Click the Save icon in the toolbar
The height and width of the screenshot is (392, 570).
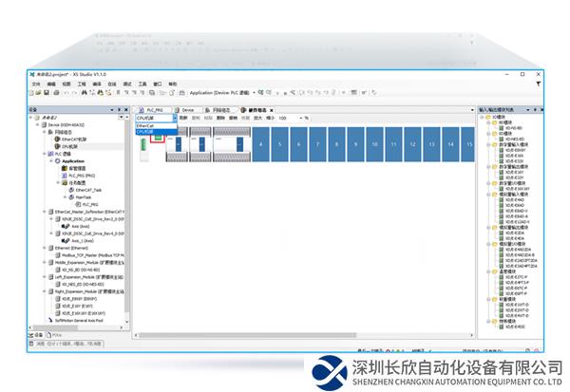pos(47,93)
